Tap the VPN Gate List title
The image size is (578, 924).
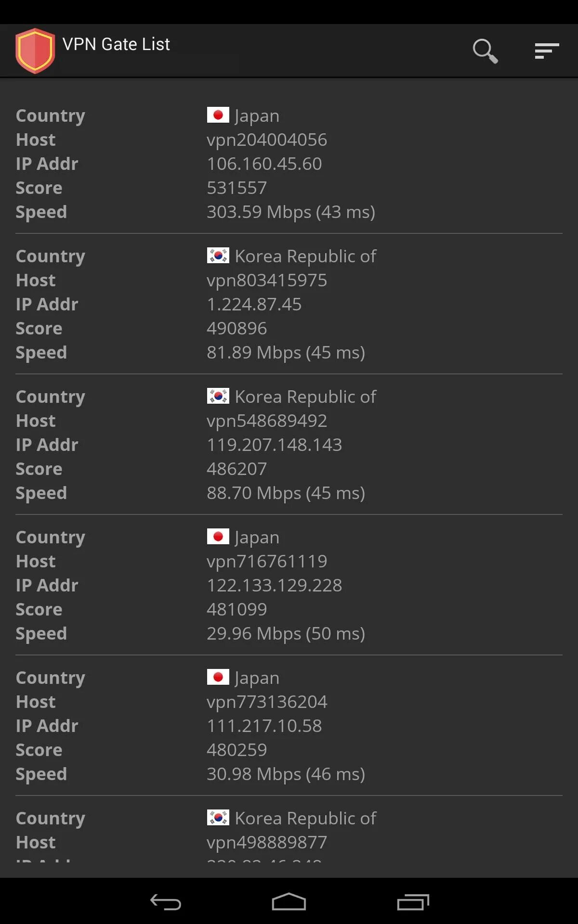(x=116, y=44)
